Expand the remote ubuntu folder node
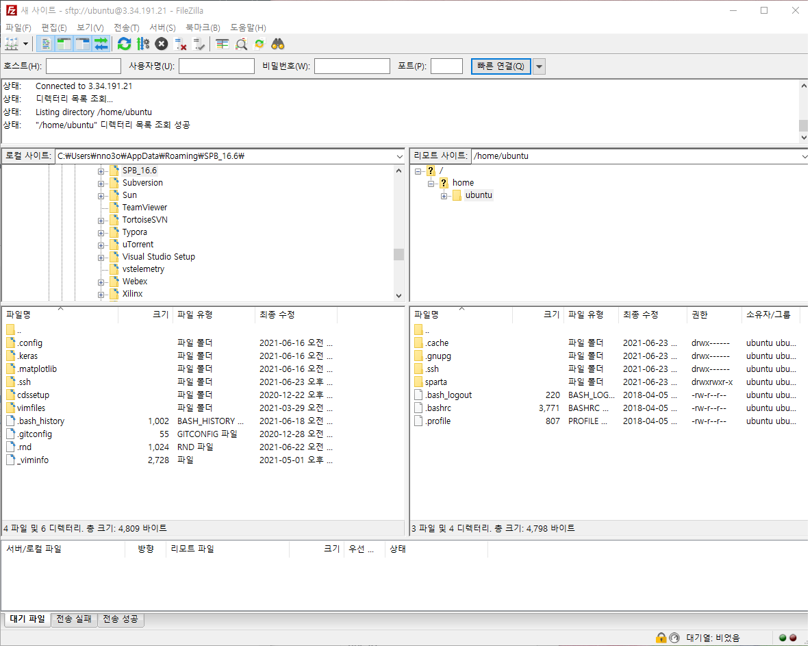Viewport: 812px width, 646px height. point(444,196)
